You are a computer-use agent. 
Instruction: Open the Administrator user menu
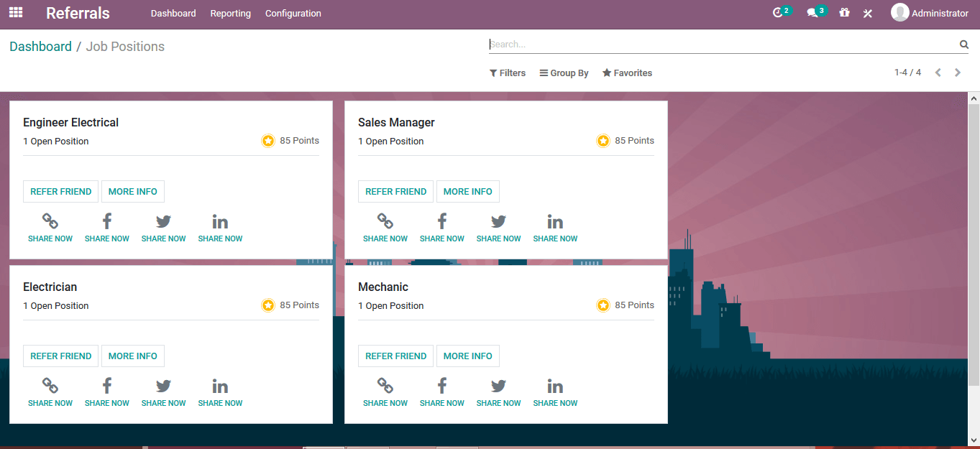pos(930,13)
